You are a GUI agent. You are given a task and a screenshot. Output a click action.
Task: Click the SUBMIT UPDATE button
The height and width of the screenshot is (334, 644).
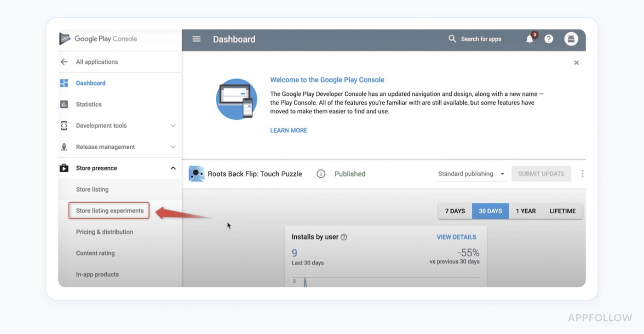(x=541, y=174)
